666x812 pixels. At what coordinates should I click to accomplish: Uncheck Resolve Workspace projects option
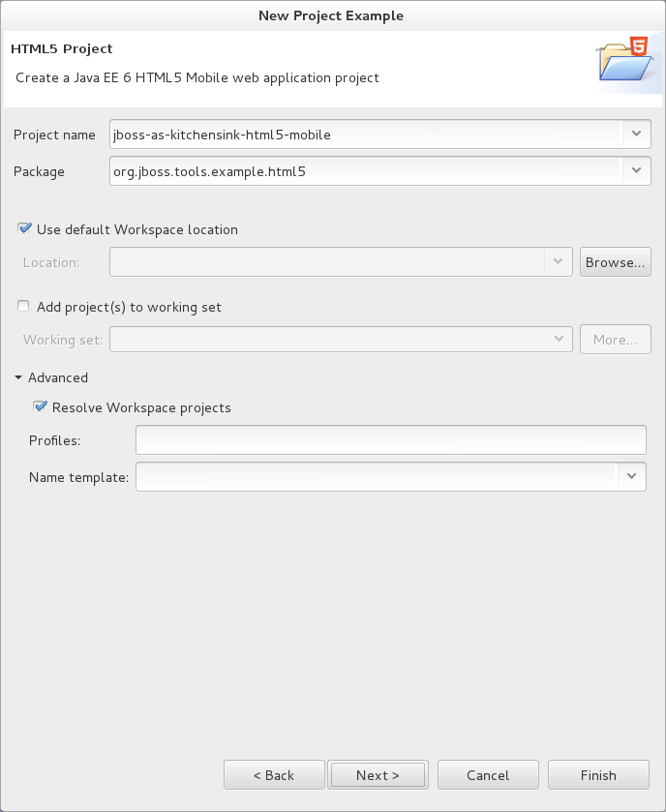click(40, 407)
